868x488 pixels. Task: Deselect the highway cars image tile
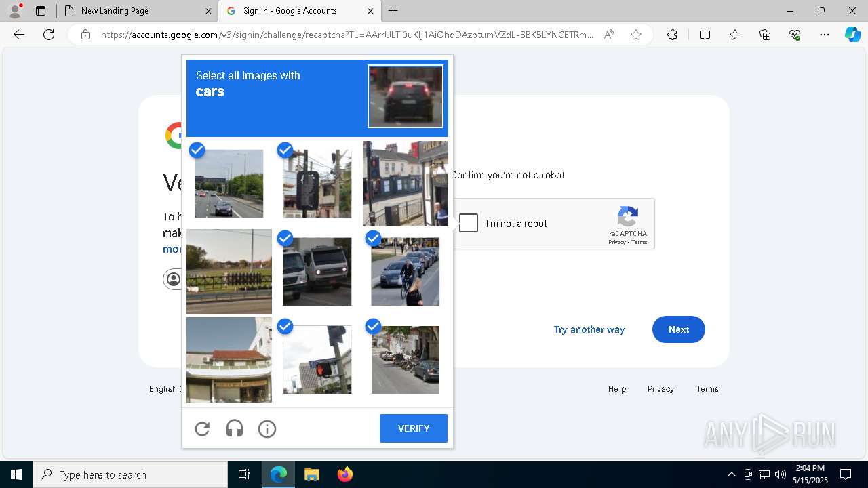229,184
